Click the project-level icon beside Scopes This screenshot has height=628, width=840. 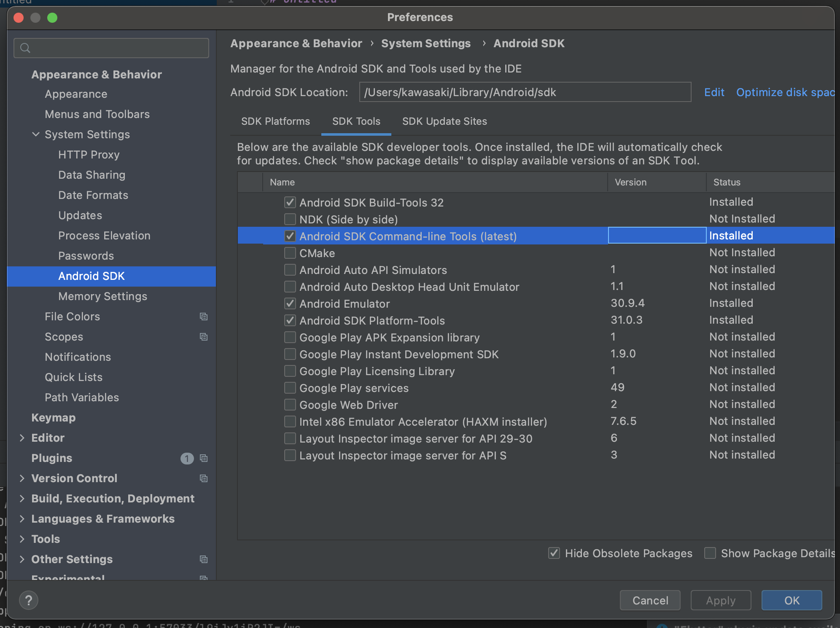(x=204, y=337)
